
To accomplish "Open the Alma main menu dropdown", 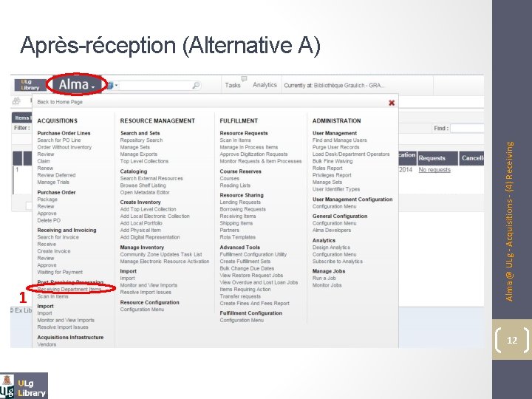I will [x=77, y=84].
